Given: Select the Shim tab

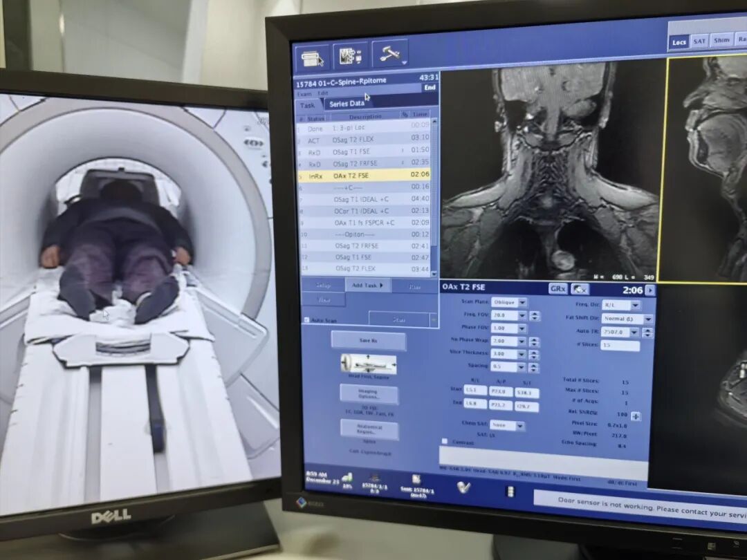Looking at the screenshot, I should [x=721, y=40].
